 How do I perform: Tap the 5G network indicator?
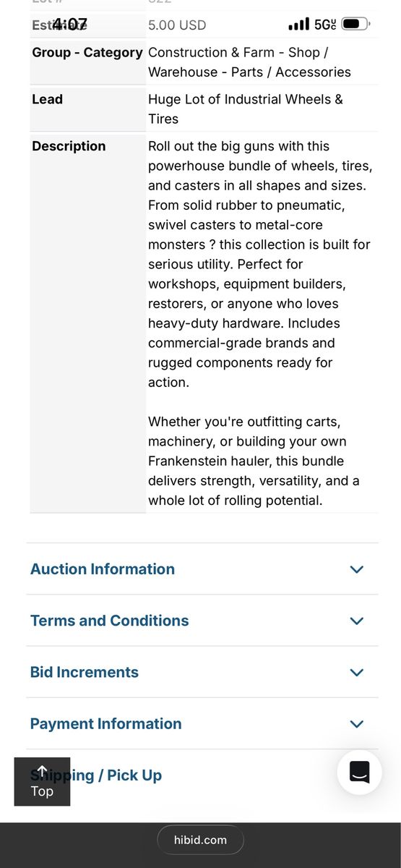(325, 25)
